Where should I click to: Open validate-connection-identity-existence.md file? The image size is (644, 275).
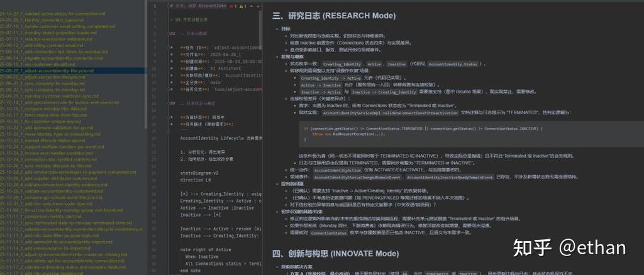[x=53, y=185]
